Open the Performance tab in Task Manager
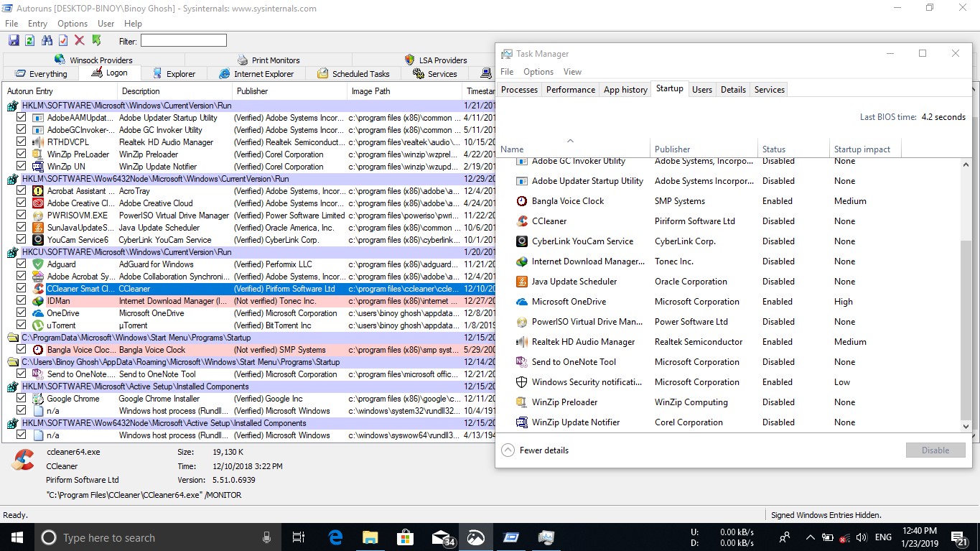 click(x=570, y=90)
